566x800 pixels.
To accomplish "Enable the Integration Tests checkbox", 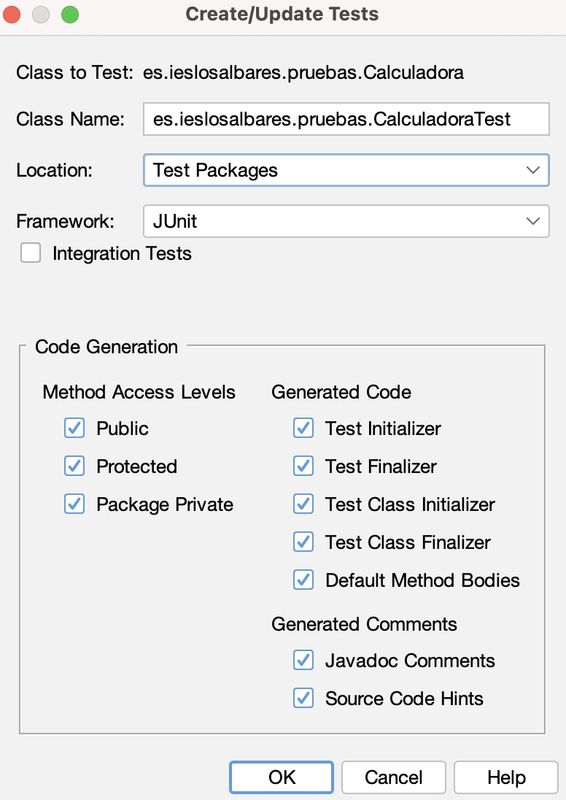I will (x=31, y=253).
